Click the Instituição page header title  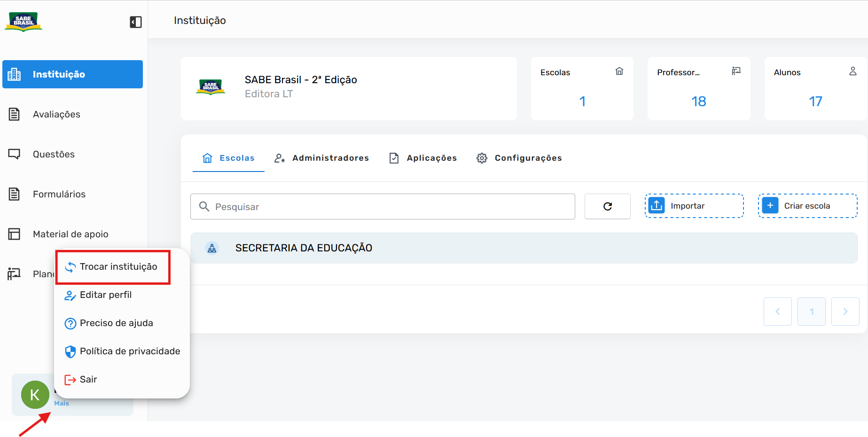coord(200,21)
